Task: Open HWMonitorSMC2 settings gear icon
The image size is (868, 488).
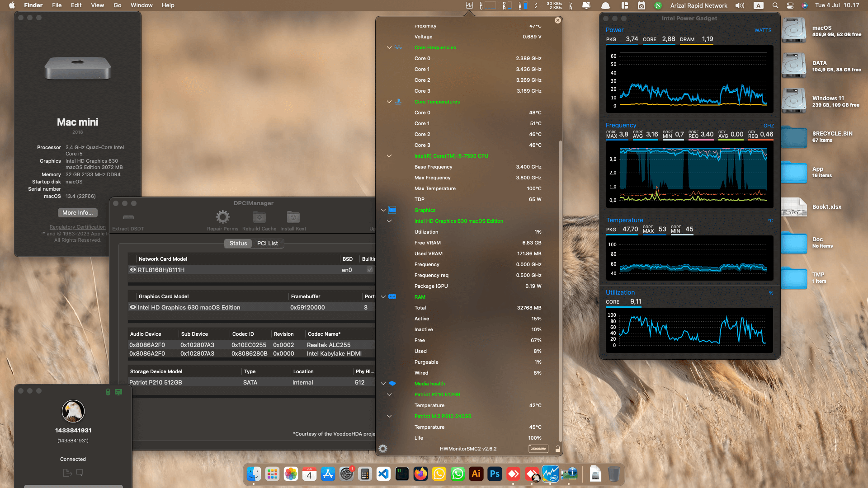Action: pos(383,449)
